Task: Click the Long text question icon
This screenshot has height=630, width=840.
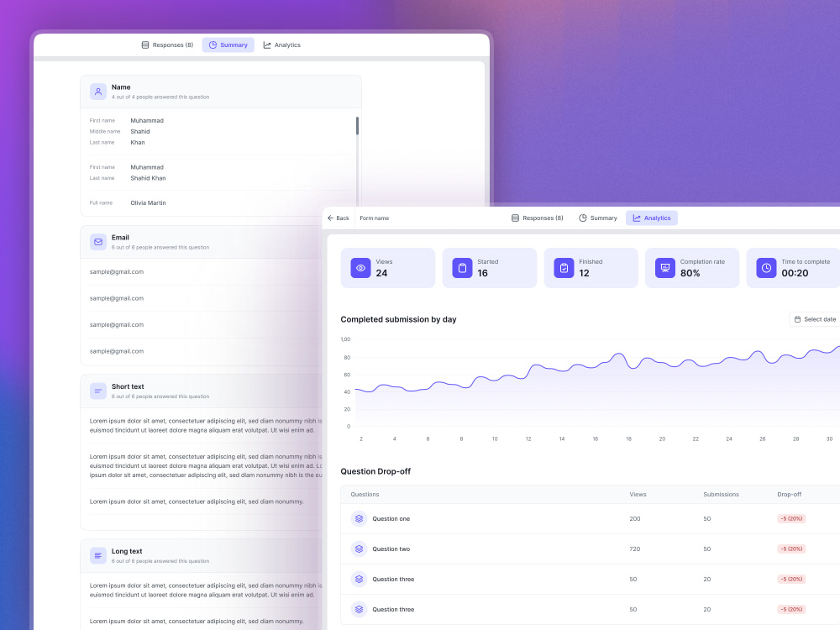Action: [x=98, y=555]
